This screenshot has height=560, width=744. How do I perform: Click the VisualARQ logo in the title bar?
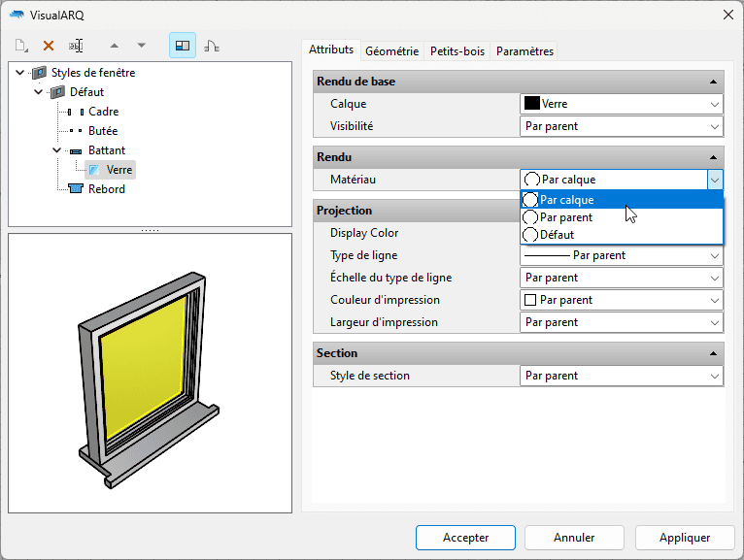[17, 15]
